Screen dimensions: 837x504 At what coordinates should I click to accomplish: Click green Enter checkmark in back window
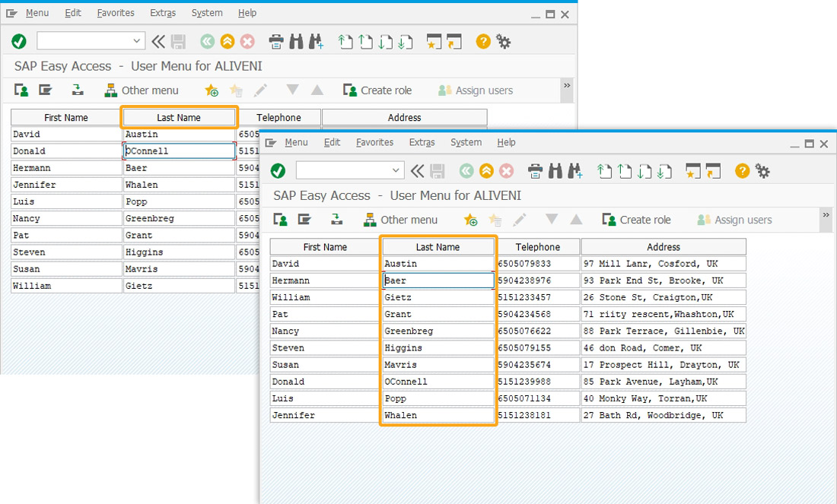click(x=19, y=41)
